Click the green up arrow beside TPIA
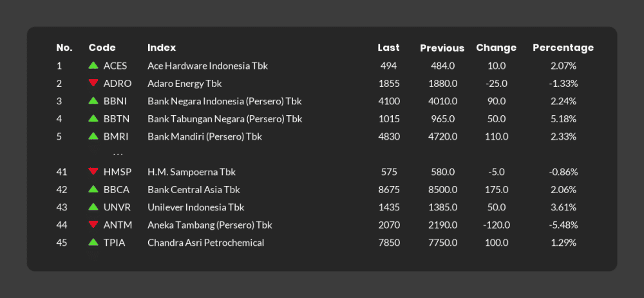Viewport: 644px width, 298px height. pyautogui.click(x=93, y=242)
